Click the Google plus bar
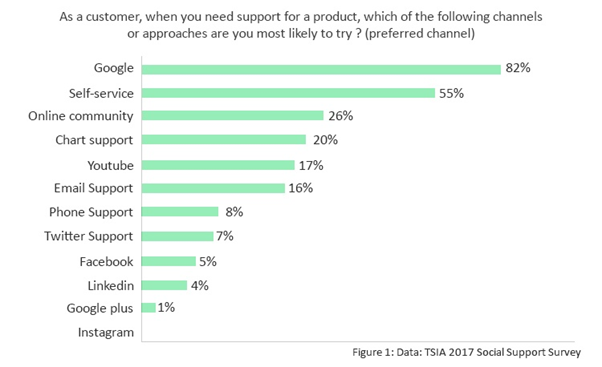Image resolution: width=602 pixels, height=367 pixels. pos(149,307)
